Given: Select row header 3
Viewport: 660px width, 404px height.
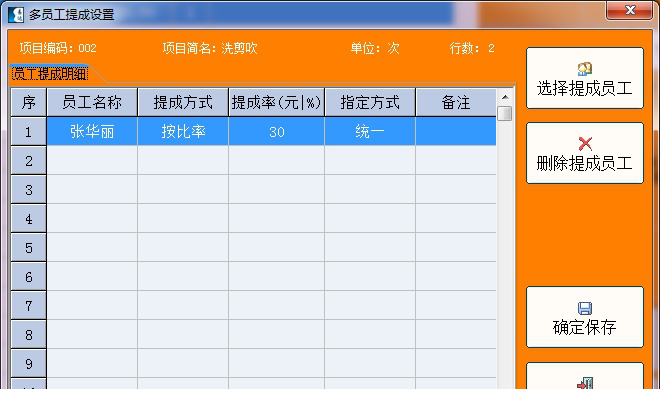Looking at the screenshot, I should coord(29,190).
